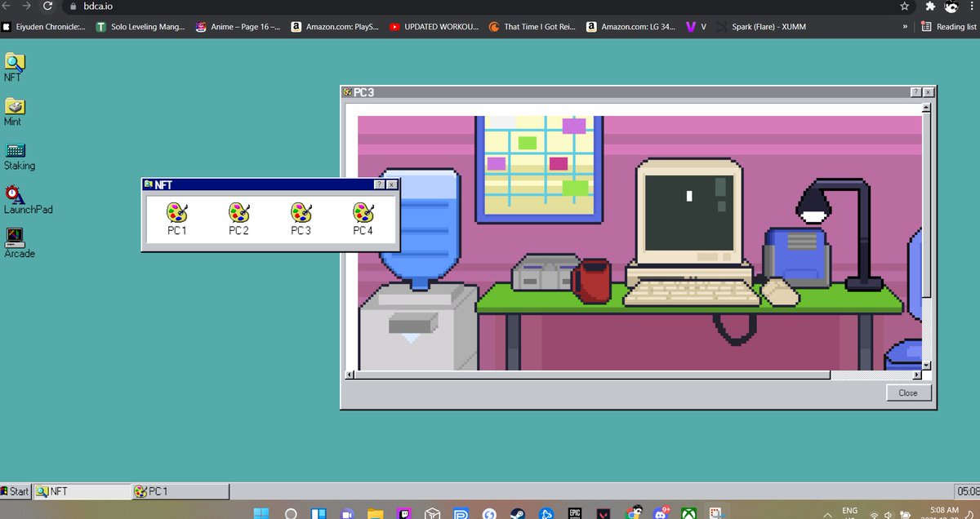Select PC 3 in NFT window
Screen dimensions: 980x519
[x=301, y=220]
